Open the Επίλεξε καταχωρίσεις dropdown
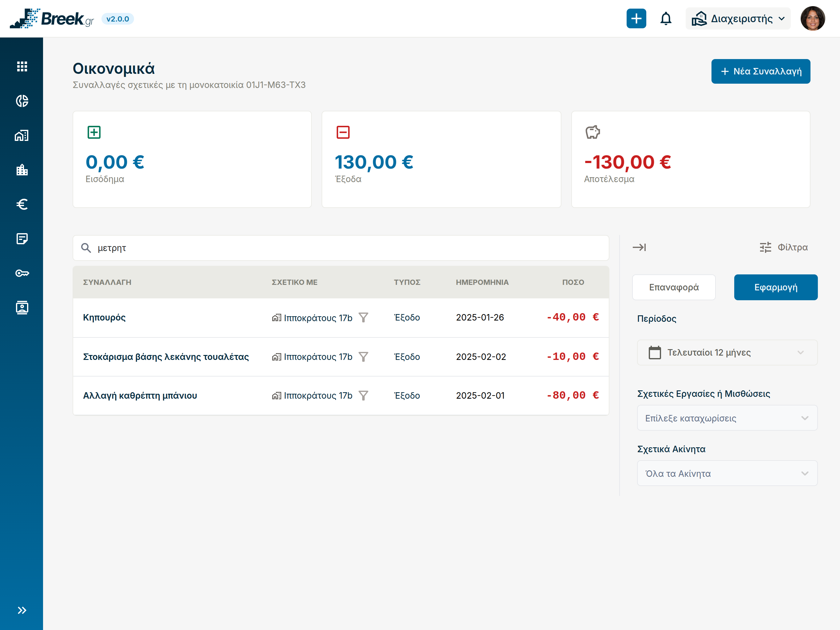840x630 pixels. (727, 418)
